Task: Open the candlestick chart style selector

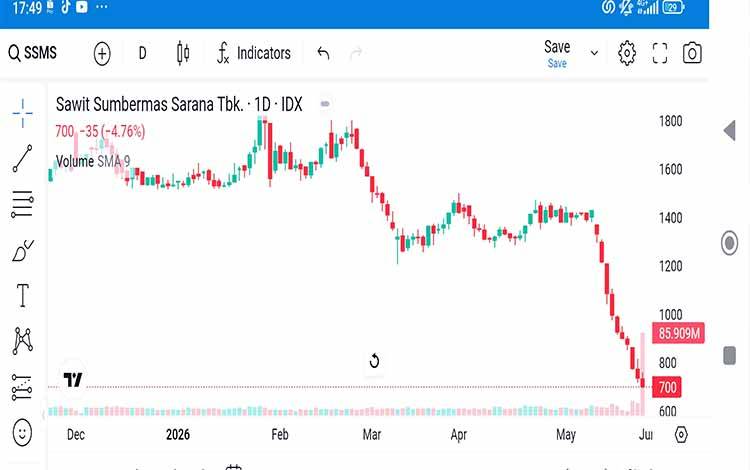Action: point(183,53)
